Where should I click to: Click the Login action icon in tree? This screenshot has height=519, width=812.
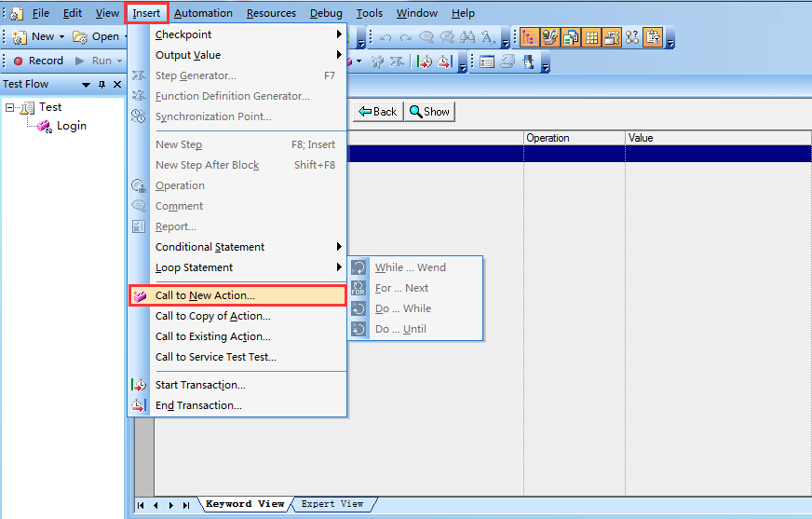click(x=45, y=126)
